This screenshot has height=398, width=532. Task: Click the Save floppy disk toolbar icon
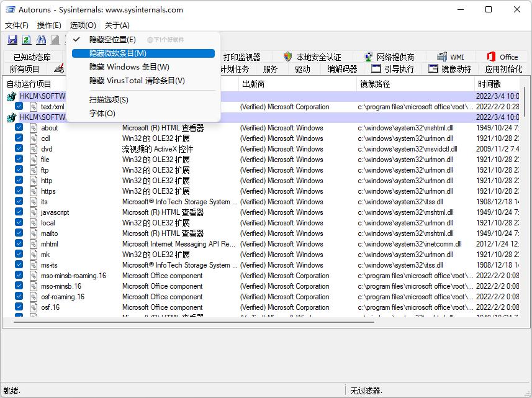point(12,40)
